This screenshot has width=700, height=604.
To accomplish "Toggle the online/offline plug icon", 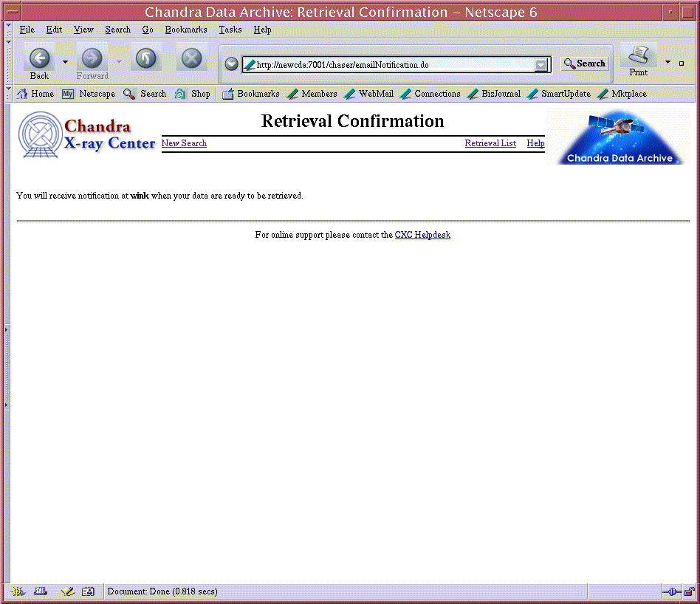I will 672,592.
